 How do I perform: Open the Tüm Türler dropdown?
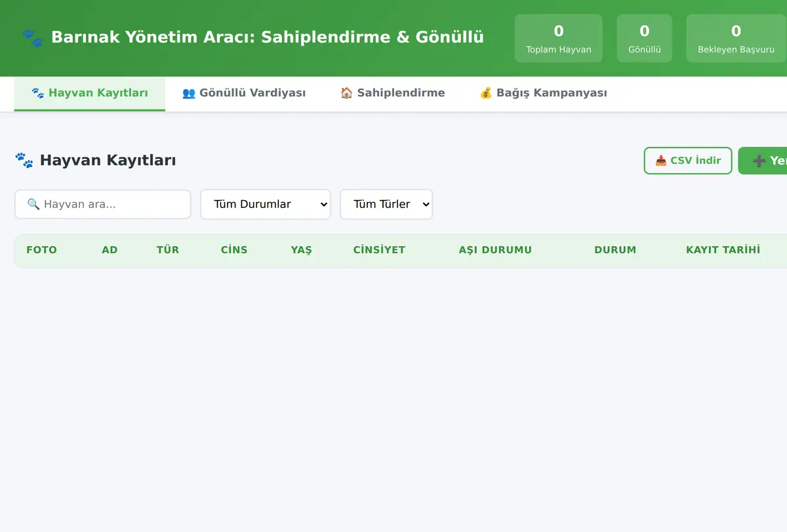[x=386, y=204]
